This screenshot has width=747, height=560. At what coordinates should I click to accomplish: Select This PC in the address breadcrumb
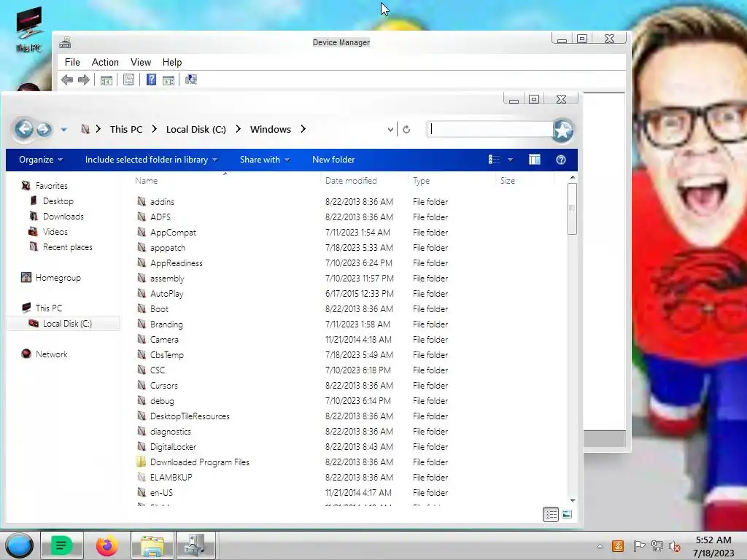coord(125,130)
